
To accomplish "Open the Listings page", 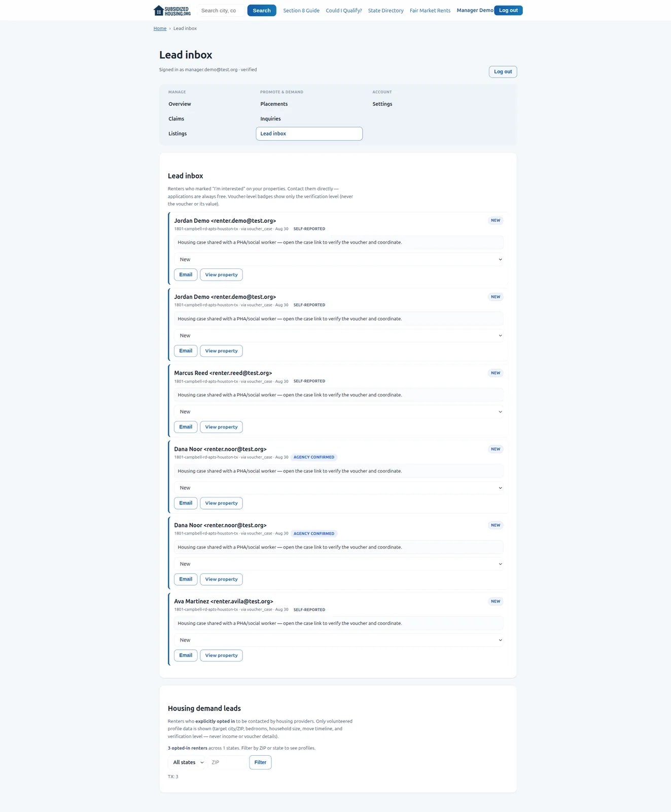I will point(178,133).
